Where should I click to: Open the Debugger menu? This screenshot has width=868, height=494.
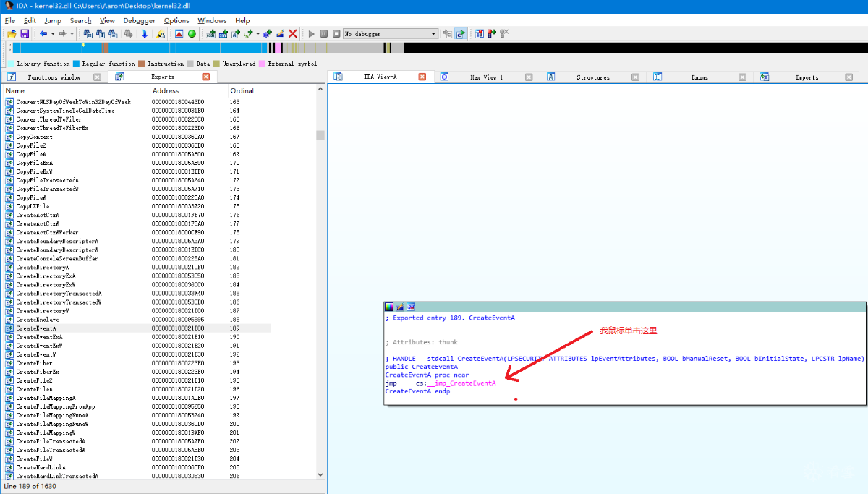point(140,20)
